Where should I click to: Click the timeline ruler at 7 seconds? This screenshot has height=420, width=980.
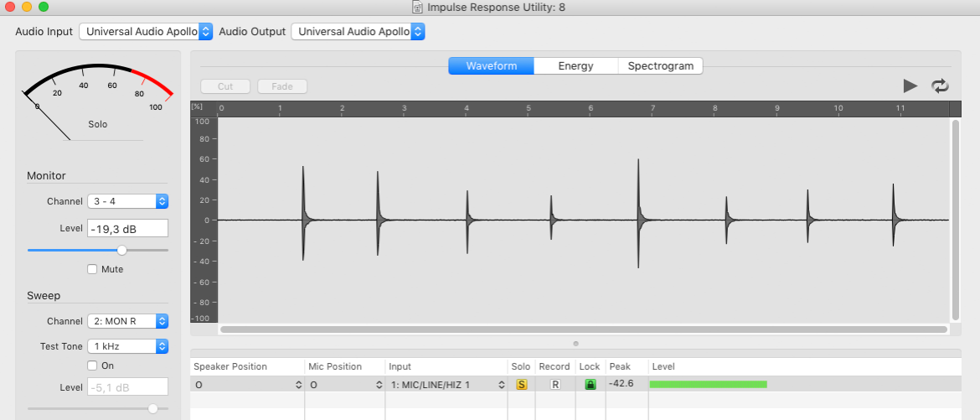[652, 109]
